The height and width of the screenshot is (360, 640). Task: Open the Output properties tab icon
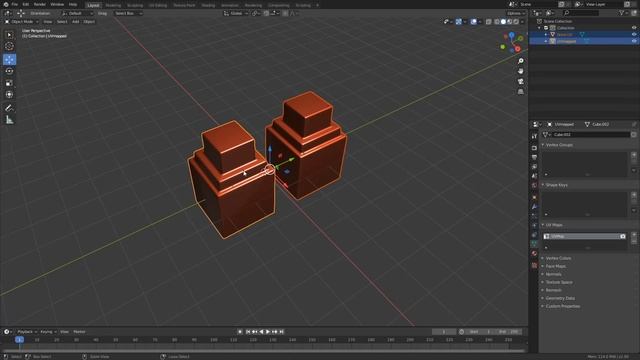[x=534, y=157]
